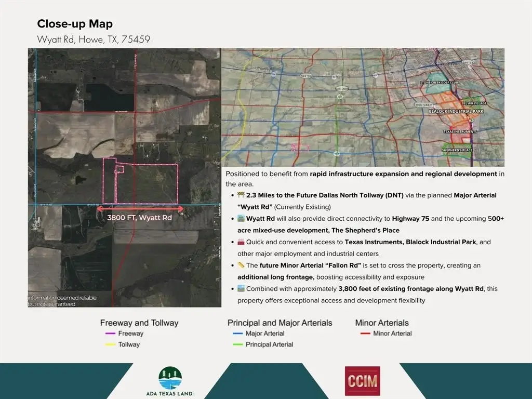Click the Texas Instruments label on map
Viewport: 532px width, 399px height.
click(x=459, y=131)
